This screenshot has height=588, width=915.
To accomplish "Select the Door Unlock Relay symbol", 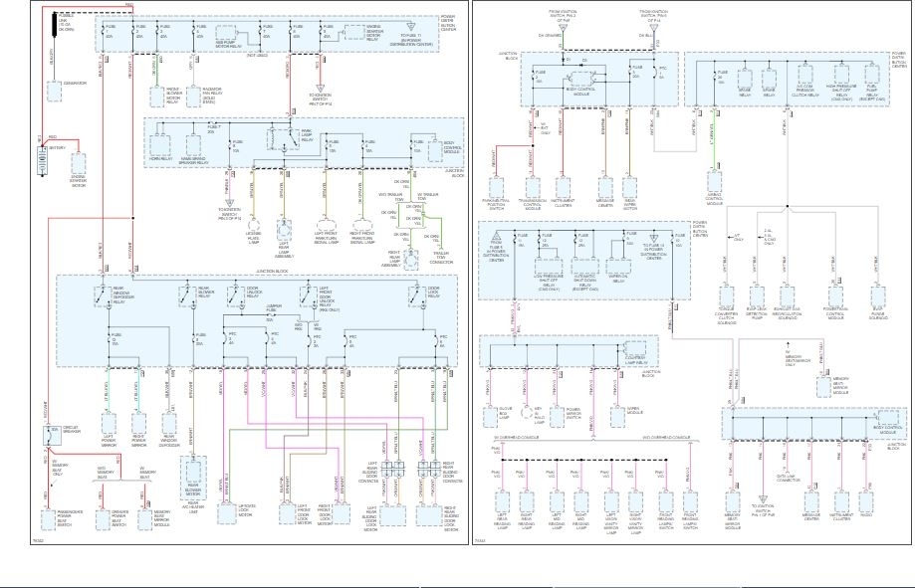I will pyautogui.click(x=236, y=296).
